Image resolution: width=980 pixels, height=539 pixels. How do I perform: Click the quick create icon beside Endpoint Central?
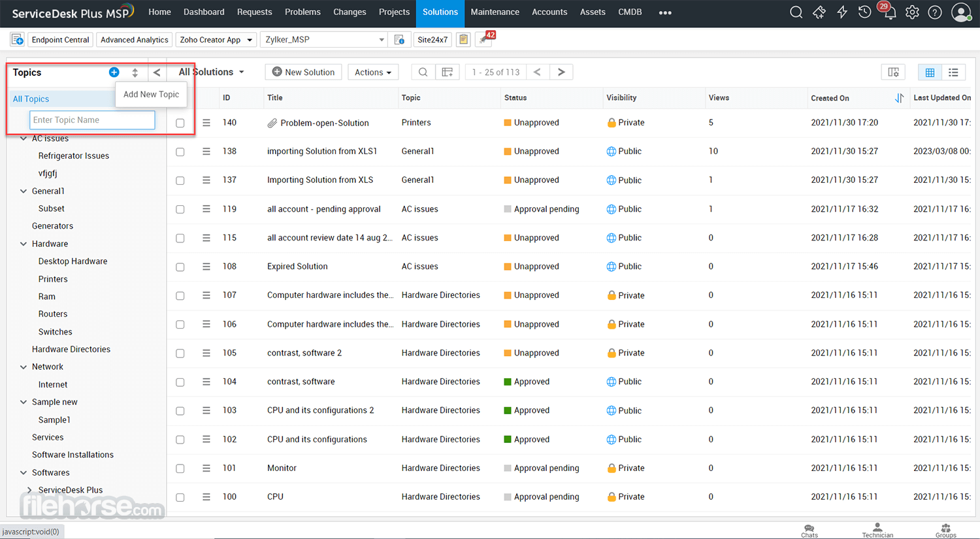tap(18, 40)
